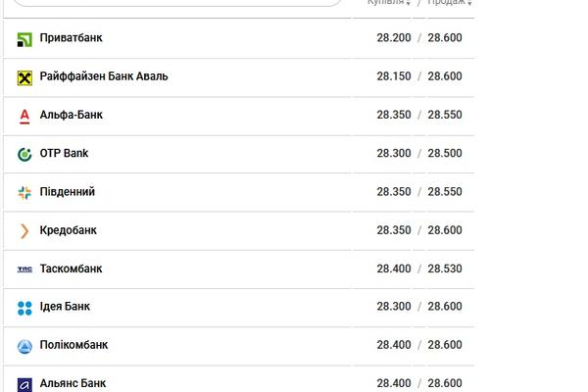Click the TAS logo next to Таскомбанк

(24, 269)
